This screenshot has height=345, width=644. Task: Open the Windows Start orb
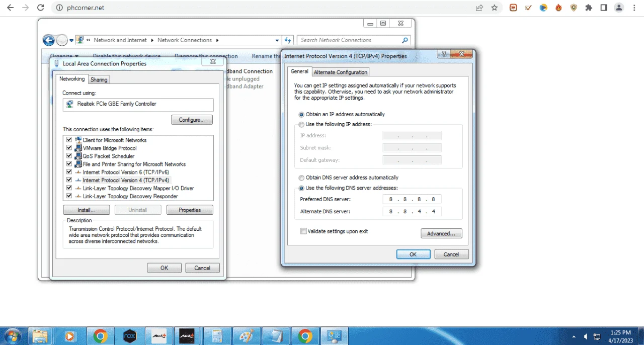click(12, 335)
